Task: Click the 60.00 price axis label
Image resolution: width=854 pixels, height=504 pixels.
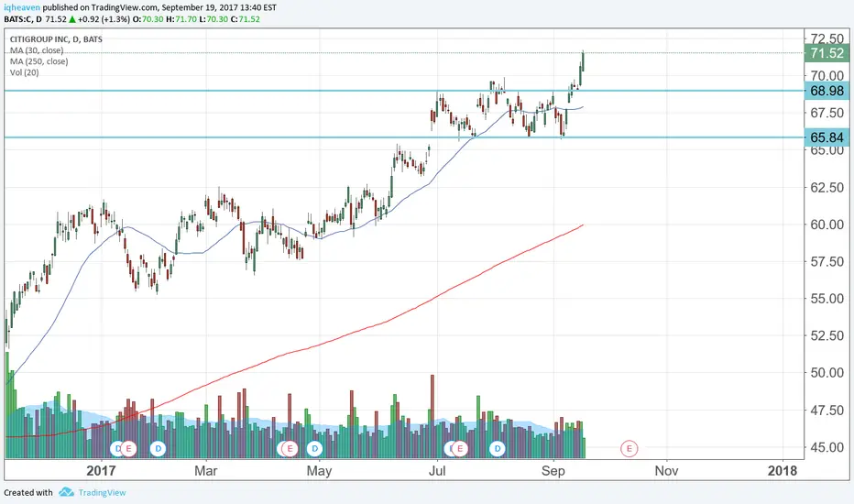Action: click(x=827, y=225)
